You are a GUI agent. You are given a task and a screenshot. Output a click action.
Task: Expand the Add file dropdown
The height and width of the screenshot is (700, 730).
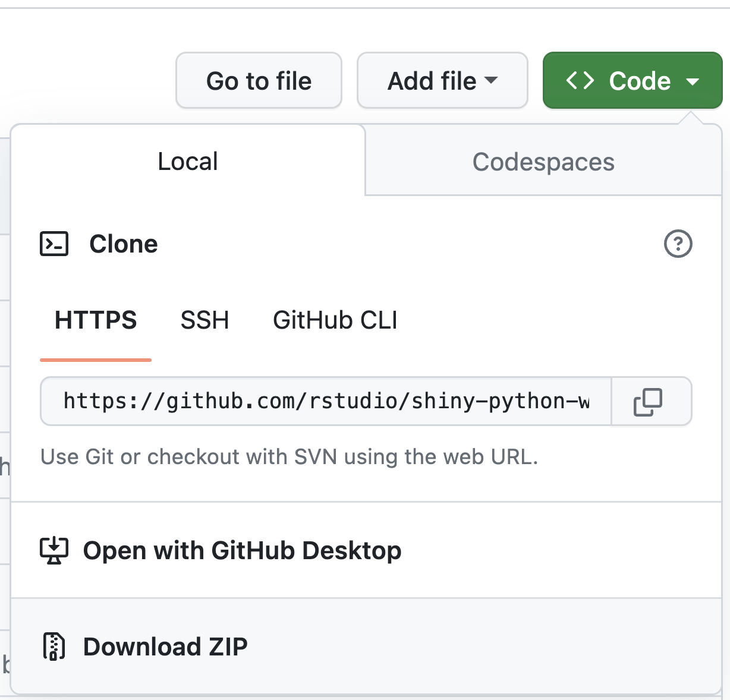coord(442,80)
